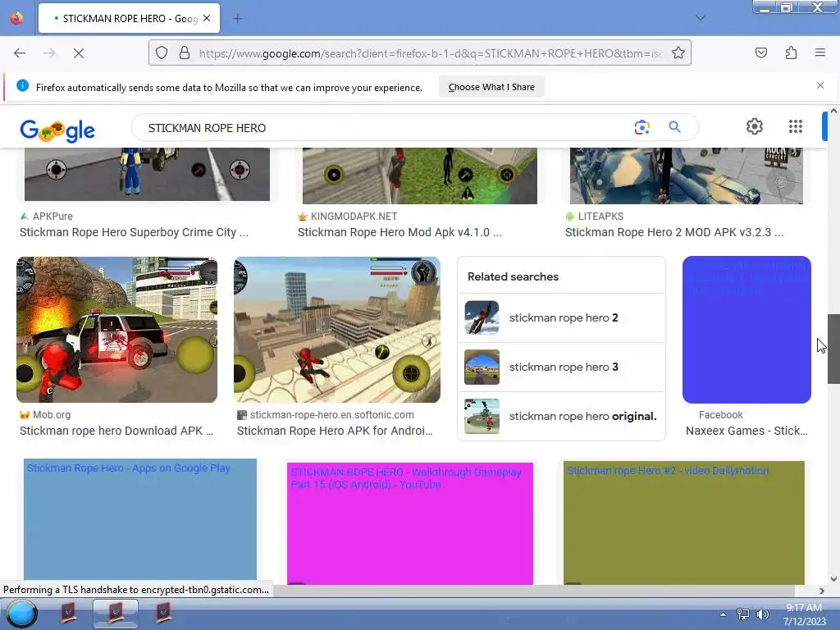Viewport: 840px width, 630px height.
Task: Show hidden system tray icons arrow
Action: 723,614
